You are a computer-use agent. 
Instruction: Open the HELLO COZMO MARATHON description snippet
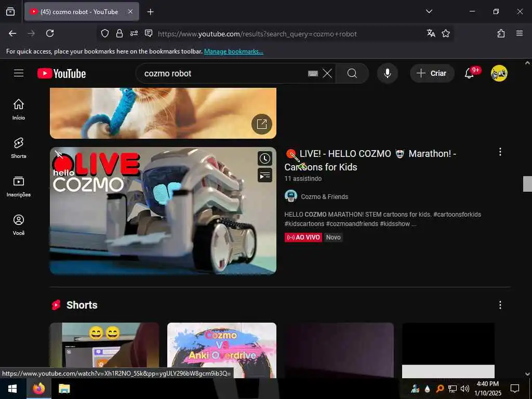(383, 219)
